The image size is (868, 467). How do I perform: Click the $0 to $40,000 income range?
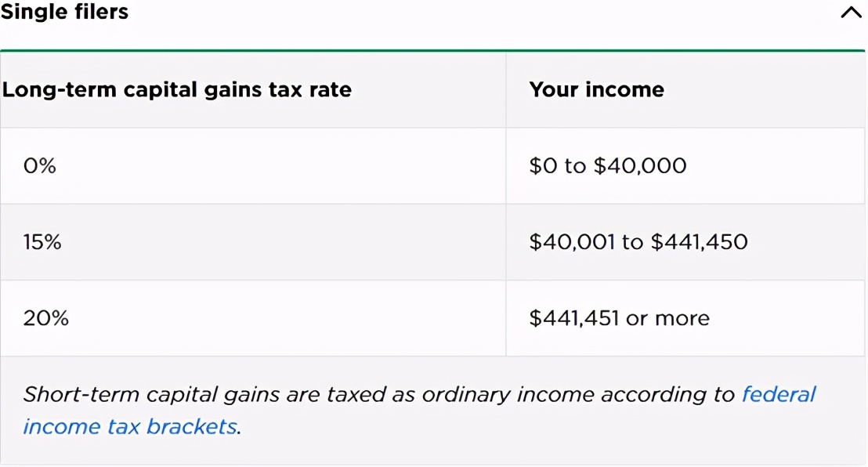pyautogui.click(x=607, y=165)
